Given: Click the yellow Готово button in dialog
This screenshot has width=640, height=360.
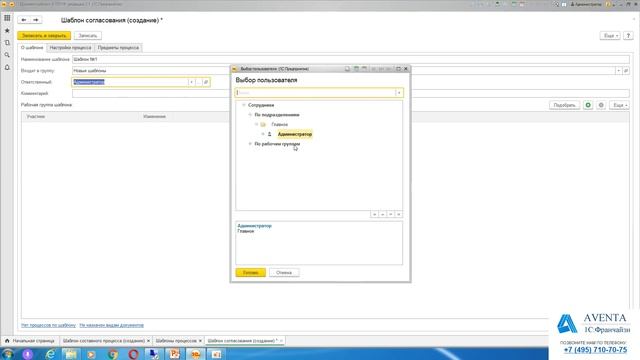Looking at the screenshot, I should 251,273.
